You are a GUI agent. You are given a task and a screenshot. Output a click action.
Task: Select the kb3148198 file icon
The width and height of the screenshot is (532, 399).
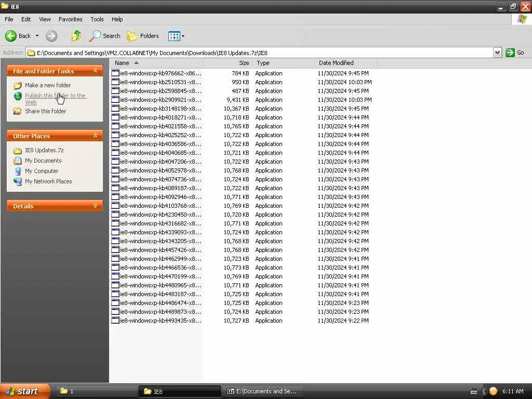point(115,108)
